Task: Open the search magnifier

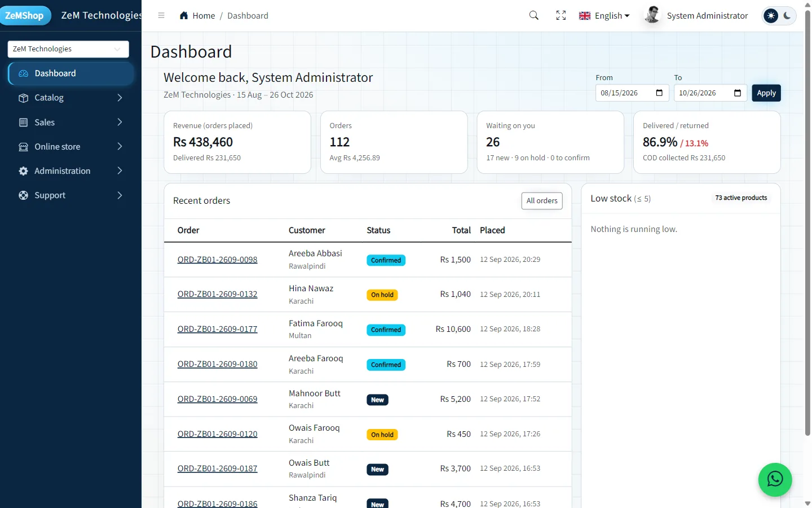Action: click(534, 16)
